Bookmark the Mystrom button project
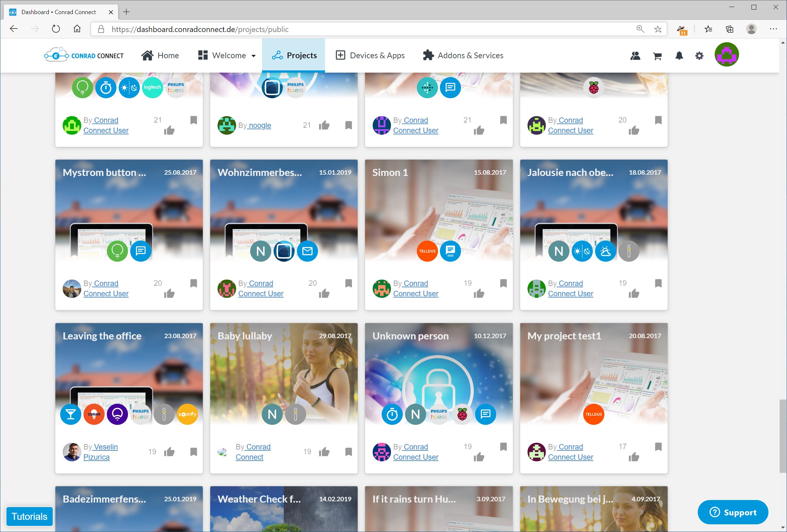The height and width of the screenshot is (532, 787). coord(193,283)
